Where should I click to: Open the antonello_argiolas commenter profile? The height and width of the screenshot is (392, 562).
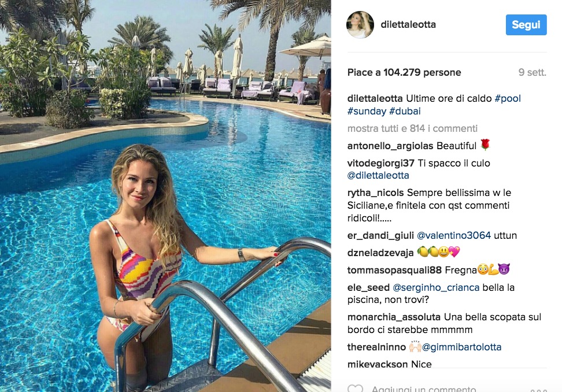pos(390,146)
